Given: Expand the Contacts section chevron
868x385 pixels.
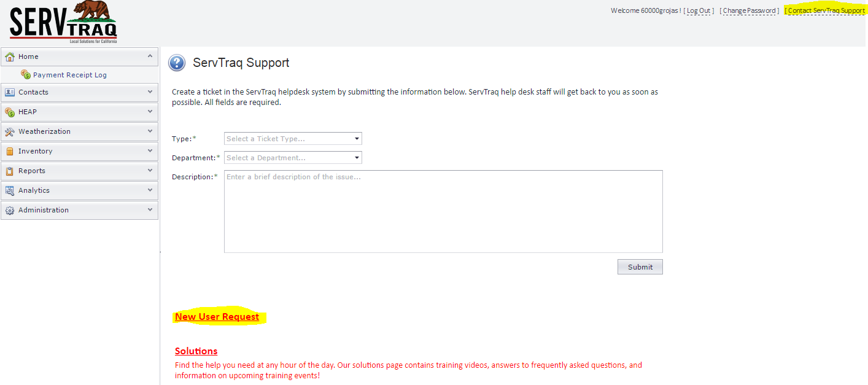Looking at the screenshot, I should click(x=150, y=91).
